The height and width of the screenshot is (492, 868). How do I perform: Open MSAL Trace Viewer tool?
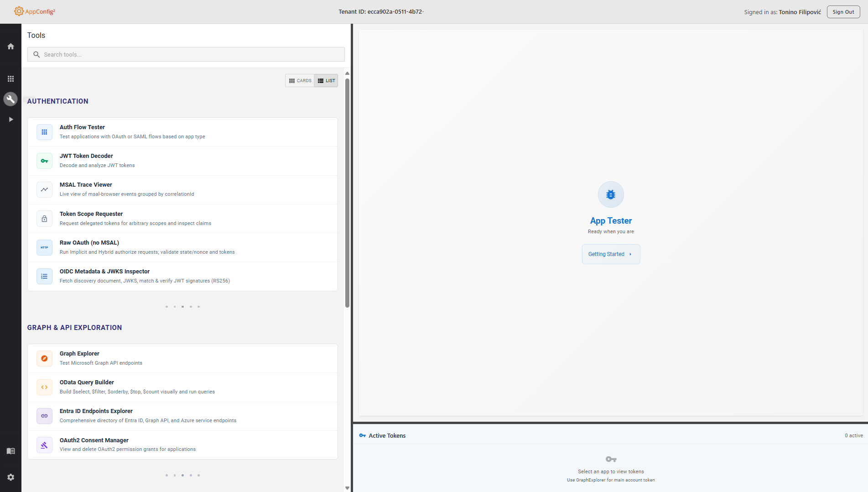[x=182, y=189]
